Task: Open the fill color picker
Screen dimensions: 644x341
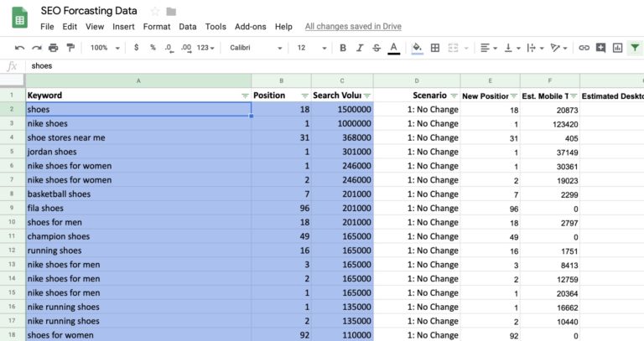Action: click(417, 49)
